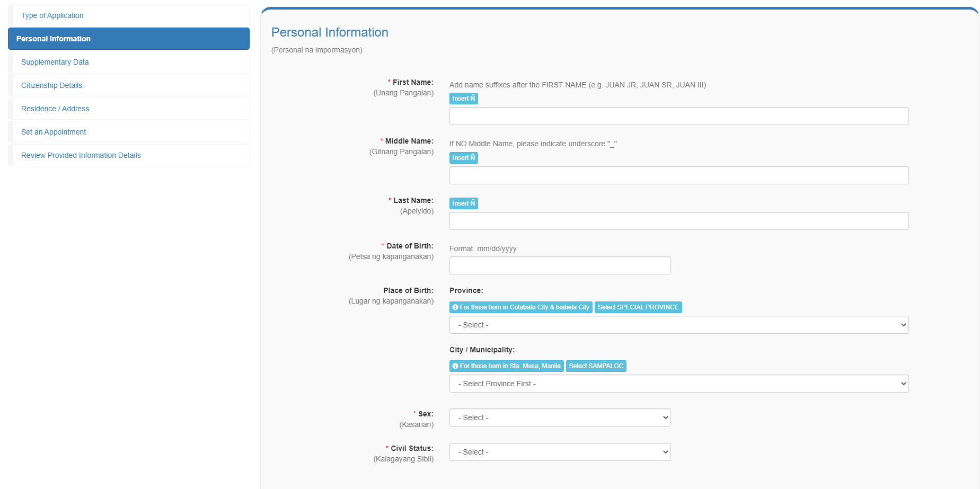The width and height of the screenshot is (980, 489).
Task: Go to Set an Appointment
Action: click(x=54, y=132)
